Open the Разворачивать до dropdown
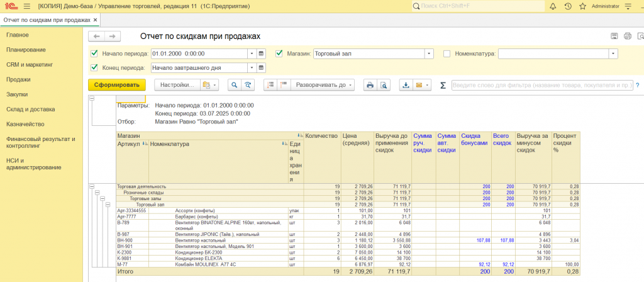Image resolution: width=644 pixels, height=282 pixels. (323, 85)
